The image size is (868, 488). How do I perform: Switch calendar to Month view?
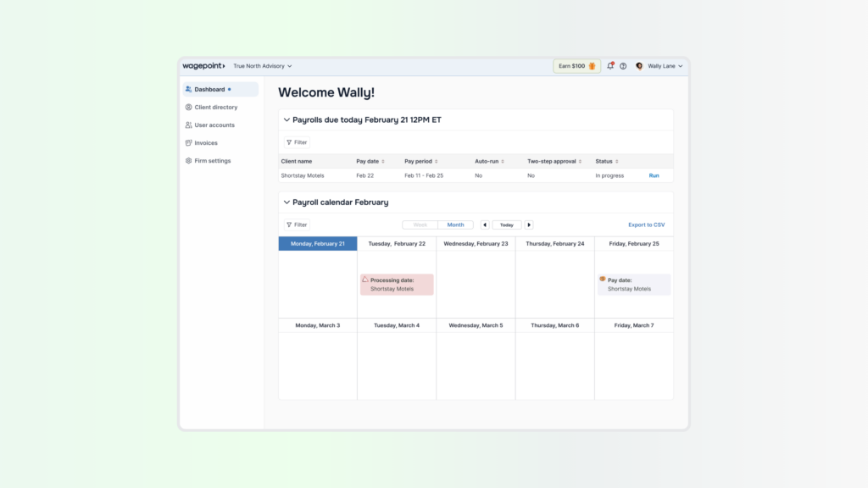coord(456,225)
